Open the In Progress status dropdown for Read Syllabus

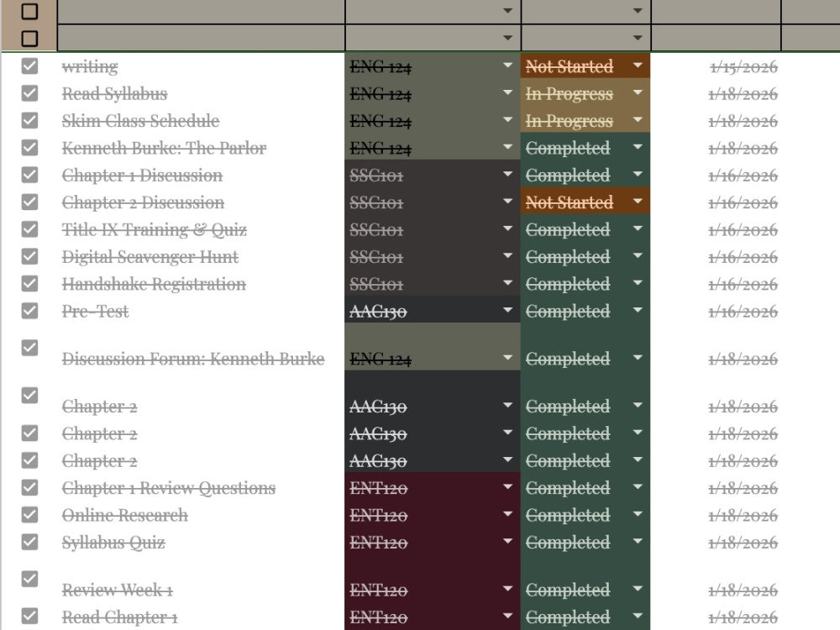(638, 92)
